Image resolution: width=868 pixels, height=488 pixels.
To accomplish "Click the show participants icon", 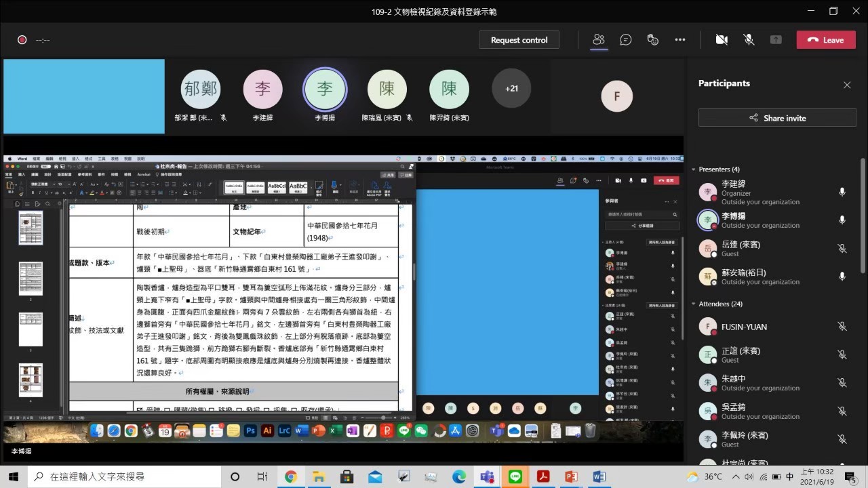I will (x=598, y=40).
